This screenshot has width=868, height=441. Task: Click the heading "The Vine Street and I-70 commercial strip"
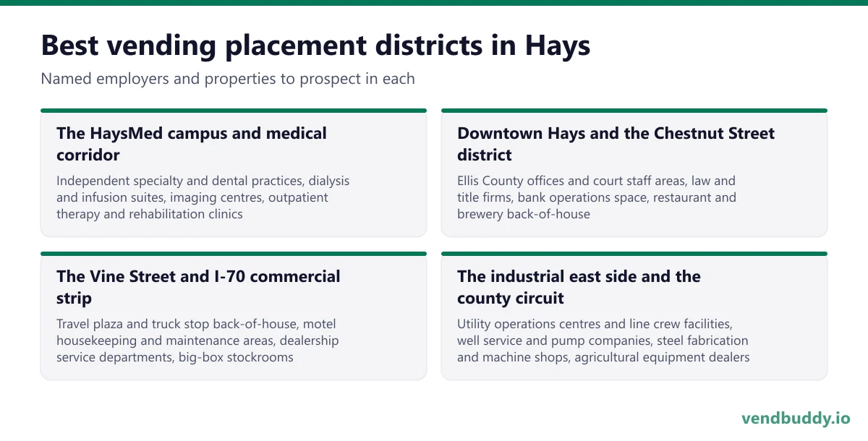point(198,287)
